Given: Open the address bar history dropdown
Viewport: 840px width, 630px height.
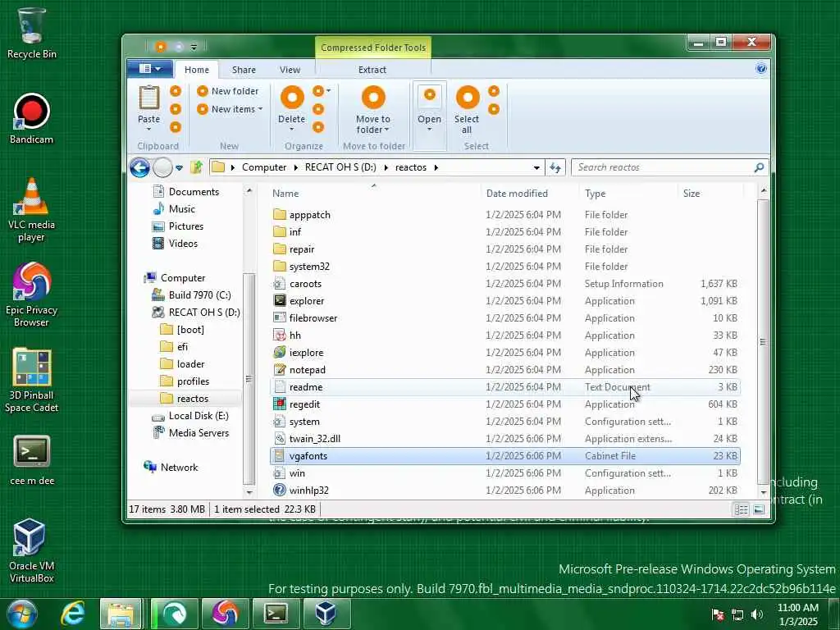Looking at the screenshot, I should (536, 167).
